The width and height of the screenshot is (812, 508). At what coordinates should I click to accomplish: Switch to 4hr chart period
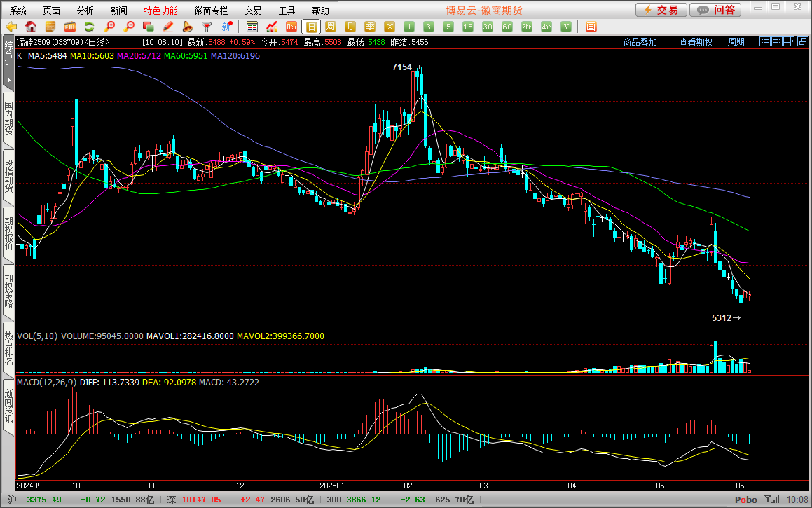546,27
